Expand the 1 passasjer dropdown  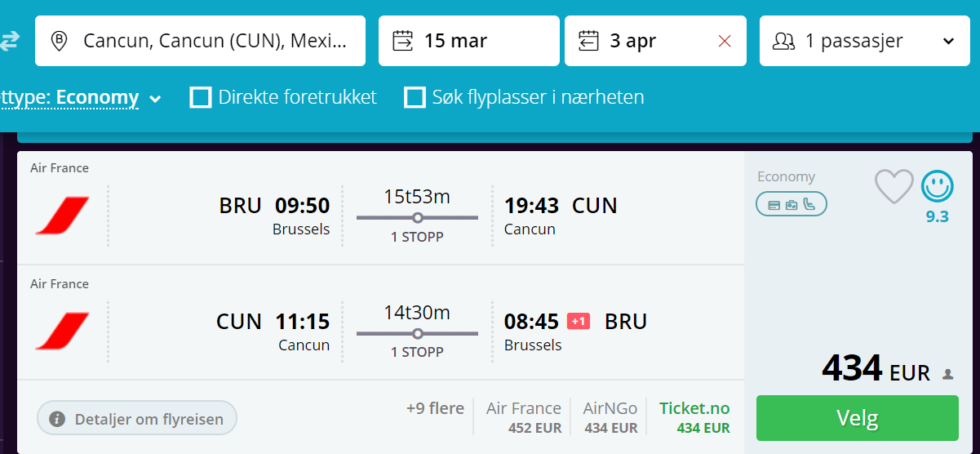click(859, 41)
